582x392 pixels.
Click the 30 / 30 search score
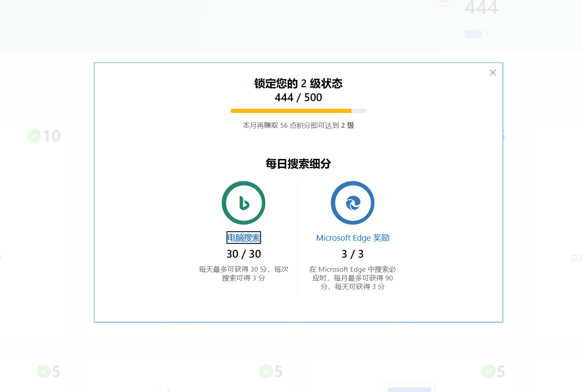pyautogui.click(x=244, y=254)
